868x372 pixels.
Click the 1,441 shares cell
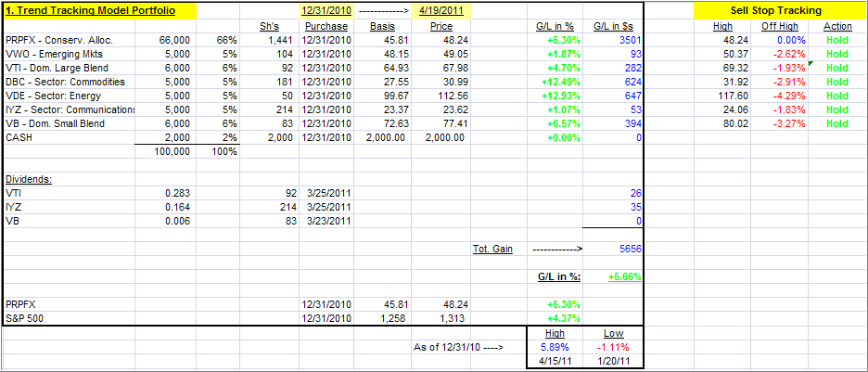[x=270, y=40]
